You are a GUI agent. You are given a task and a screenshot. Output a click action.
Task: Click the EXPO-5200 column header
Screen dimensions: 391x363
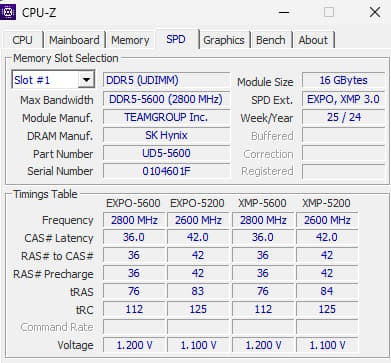[x=197, y=203]
